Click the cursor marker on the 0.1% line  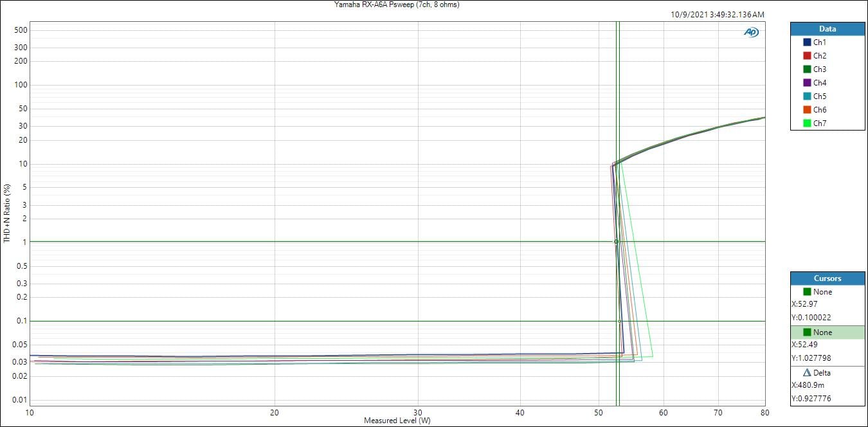(x=619, y=322)
